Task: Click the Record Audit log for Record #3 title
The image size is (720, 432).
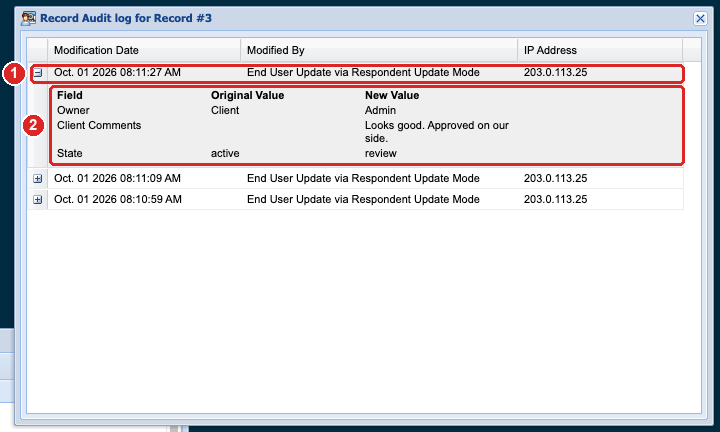Action: click(x=126, y=18)
